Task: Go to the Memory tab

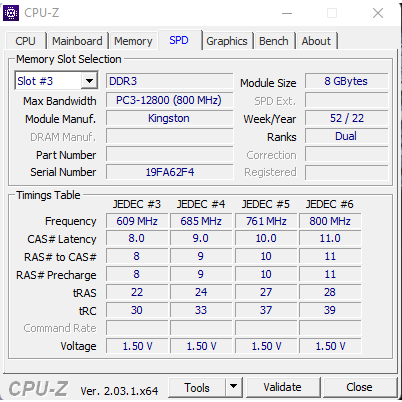Action: 133,41
